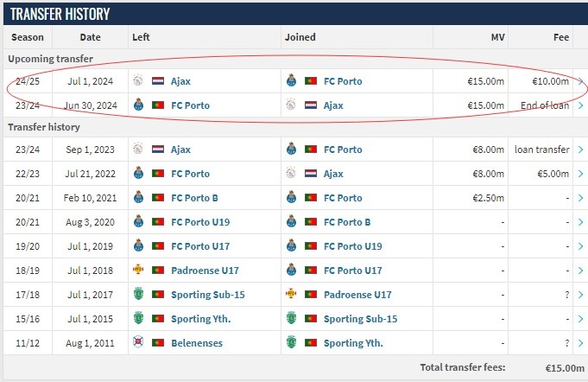This screenshot has height=382, width=588.
Task: Click Ajax crest in Joined column of 22/23 row
Action: (291, 173)
